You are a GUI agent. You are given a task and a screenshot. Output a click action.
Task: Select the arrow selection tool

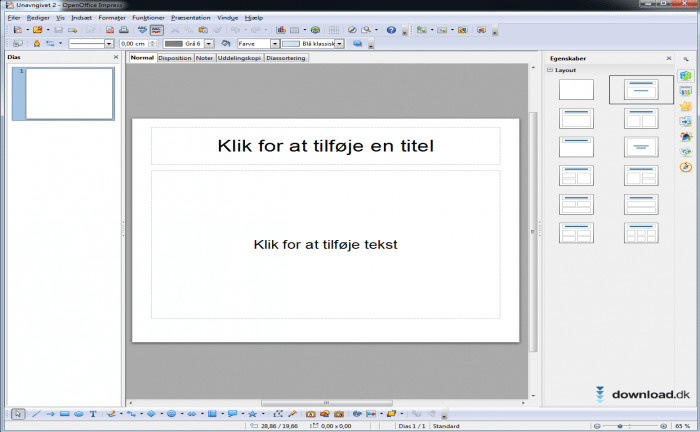click(x=18, y=413)
